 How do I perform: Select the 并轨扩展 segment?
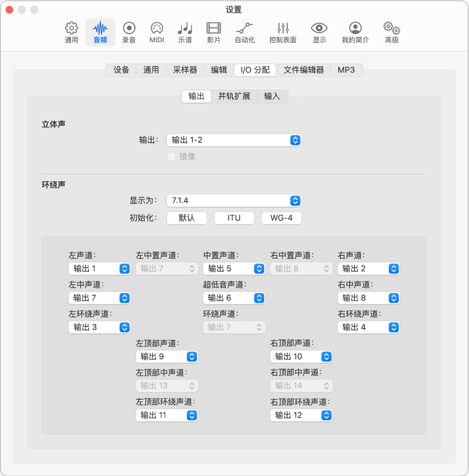tap(234, 97)
